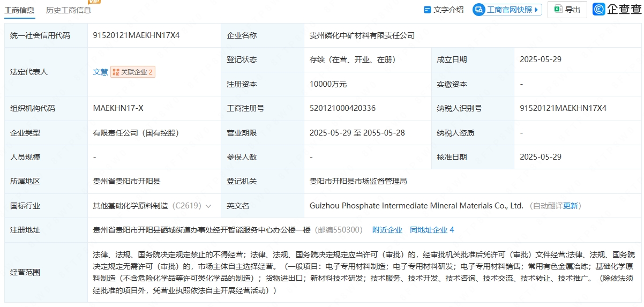This screenshot has width=644, height=307.
Task: Open legal representative 文慧 link
Action: [x=100, y=72]
